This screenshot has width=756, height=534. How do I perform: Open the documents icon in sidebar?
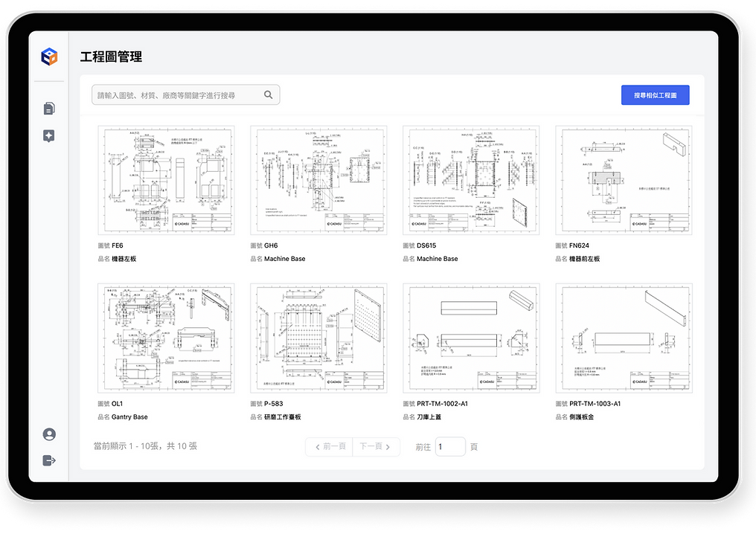[49, 109]
